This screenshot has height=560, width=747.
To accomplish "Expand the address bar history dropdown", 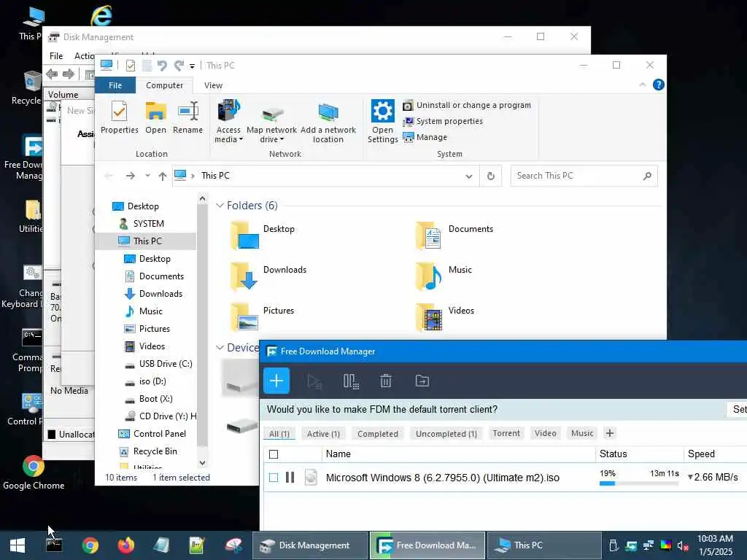I will (x=469, y=176).
